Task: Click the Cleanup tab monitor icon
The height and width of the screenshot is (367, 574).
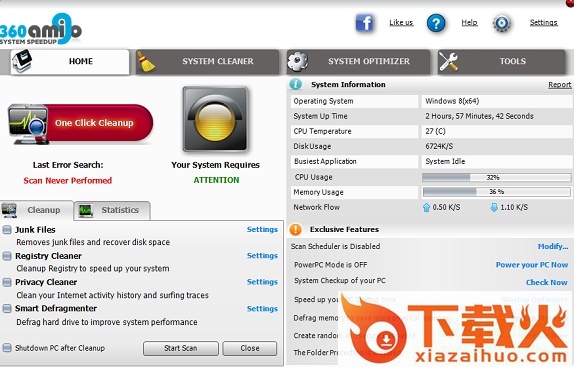Action: click(9, 210)
